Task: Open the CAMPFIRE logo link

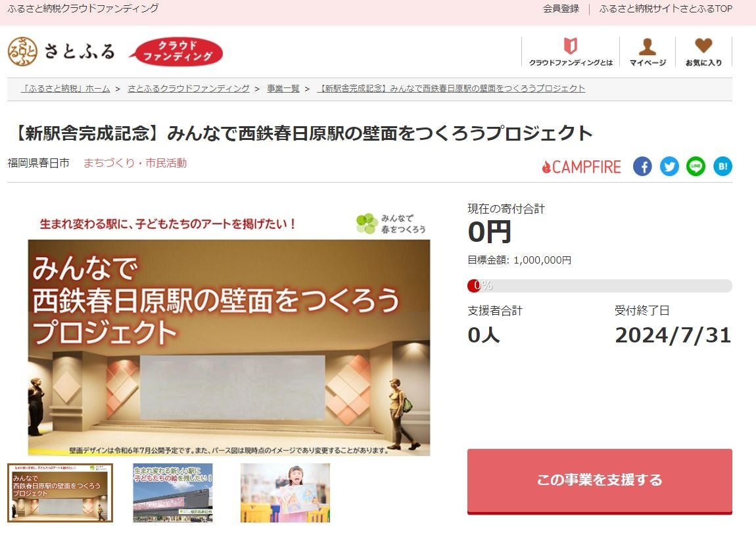Action: [582, 167]
